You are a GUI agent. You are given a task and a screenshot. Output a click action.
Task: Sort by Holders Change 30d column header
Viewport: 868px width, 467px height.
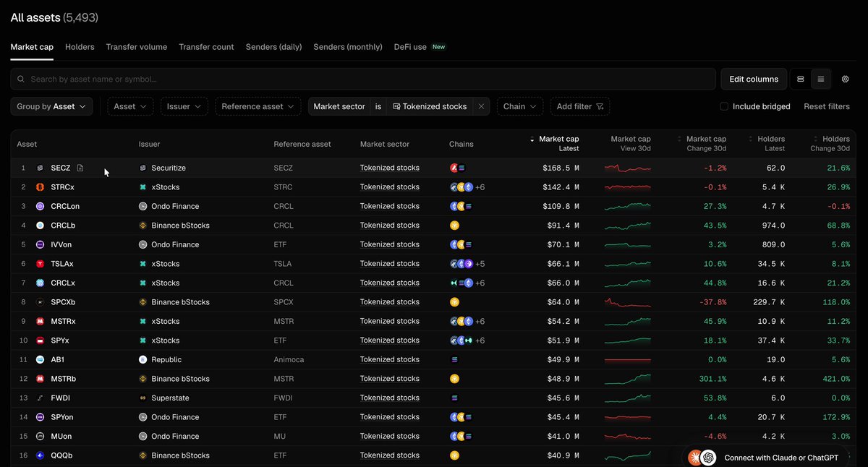click(831, 143)
